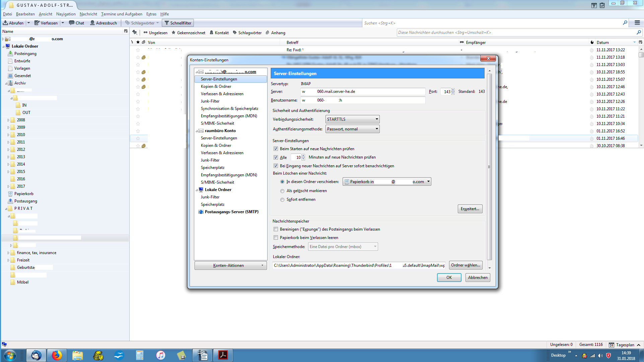Select Als gelöscht markieren radio option
The width and height of the screenshot is (644, 362).
(x=282, y=191)
